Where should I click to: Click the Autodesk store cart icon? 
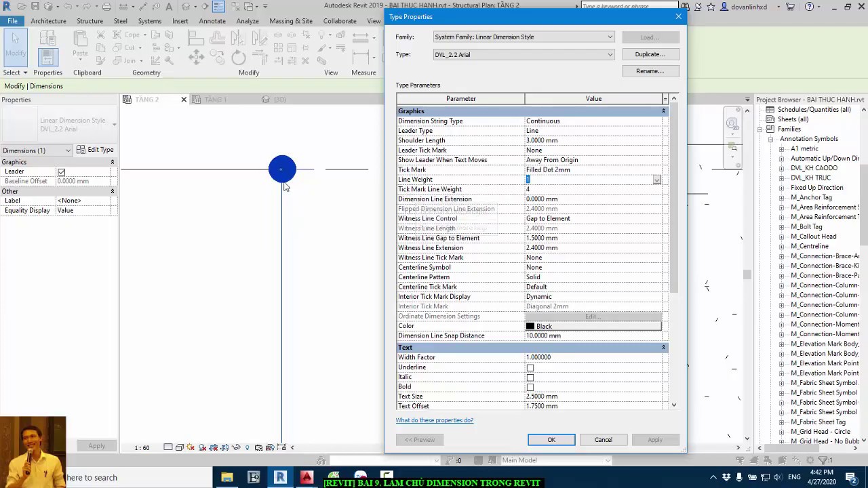tap(790, 7)
